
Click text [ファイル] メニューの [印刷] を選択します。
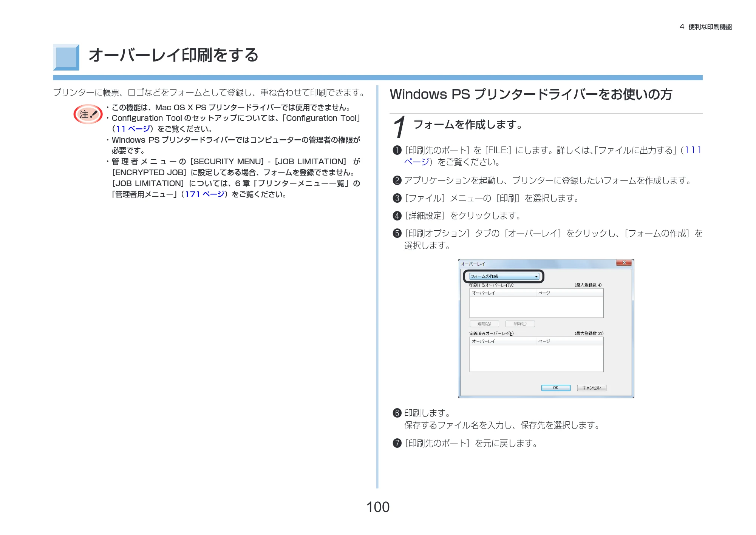492,198
